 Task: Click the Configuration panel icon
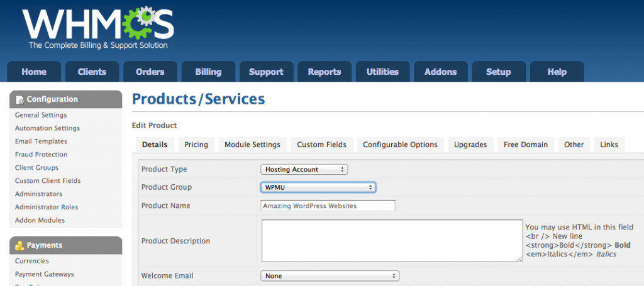tap(19, 100)
